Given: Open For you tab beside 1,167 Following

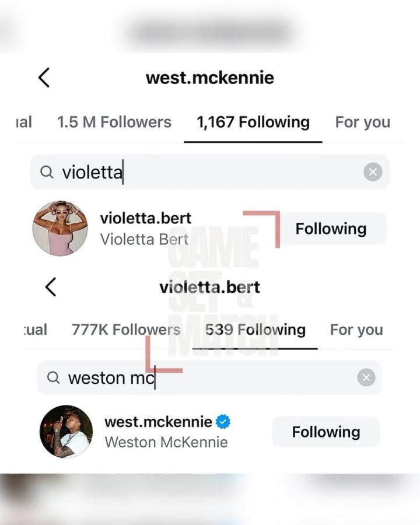Looking at the screenshot, I should pos(362,122).
